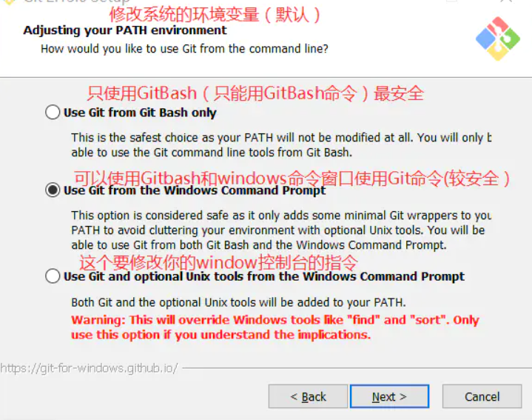Viewport: 532px width, 420px height.
Task: Go back with the Back button
Action: (x=308, y=396)
